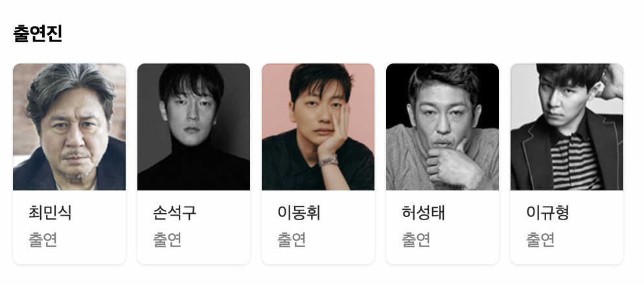Click the 출연진 section heading
Image resolution: width=644 pixels, height=285 pixels.
tap(38, 33)
